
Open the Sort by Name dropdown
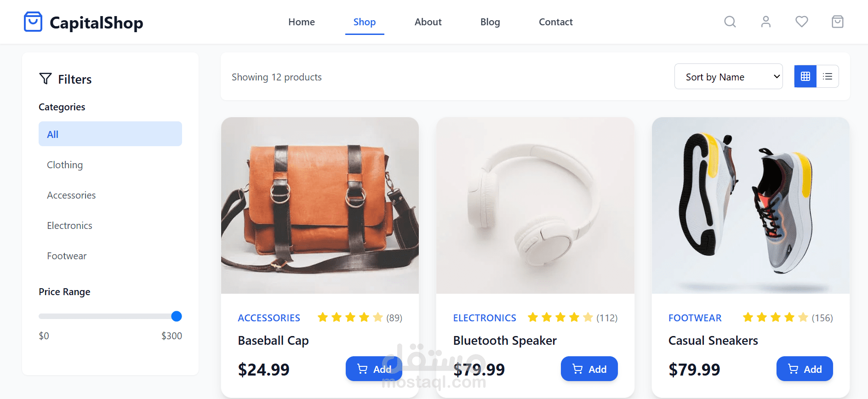coord(728,76)
